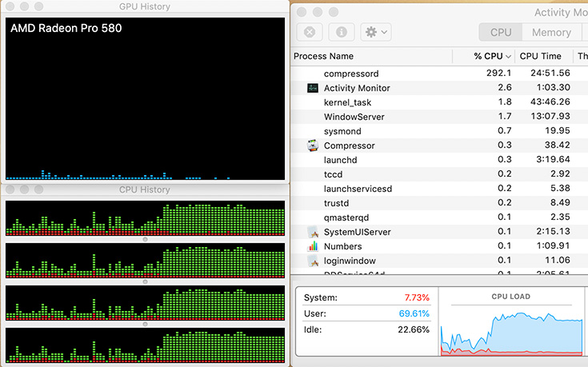Click the Numbers app icon in list
The height and width of the screenshot is (367, 588).
point(312,246)
